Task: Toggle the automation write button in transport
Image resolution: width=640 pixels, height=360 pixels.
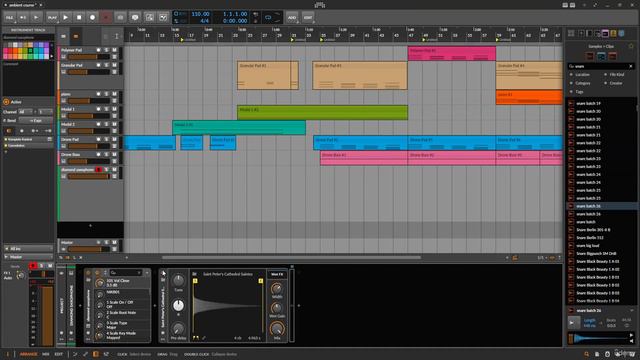Action: 106,18
